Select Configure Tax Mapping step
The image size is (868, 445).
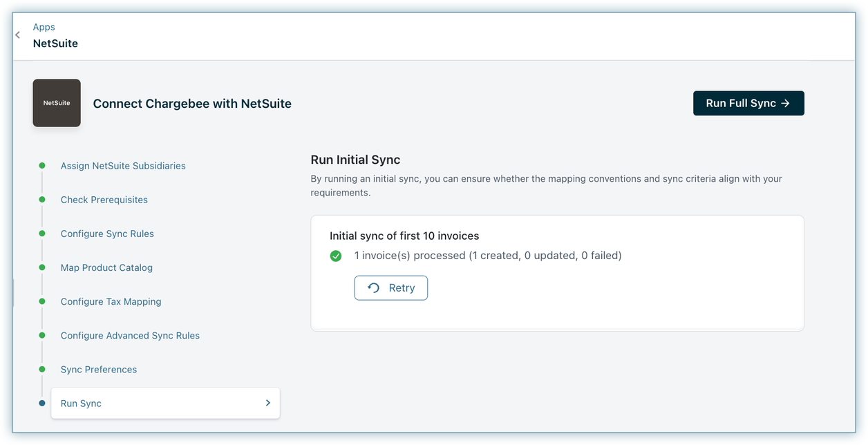point(111,301)
